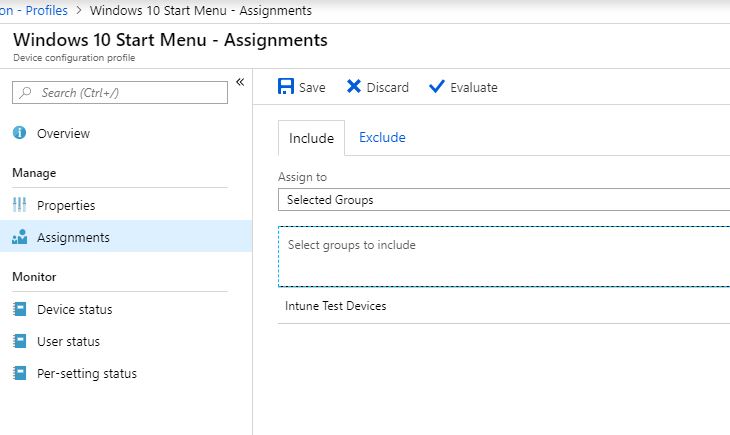
Task: Click the User status notebook icon
Action: pos(19,341)
